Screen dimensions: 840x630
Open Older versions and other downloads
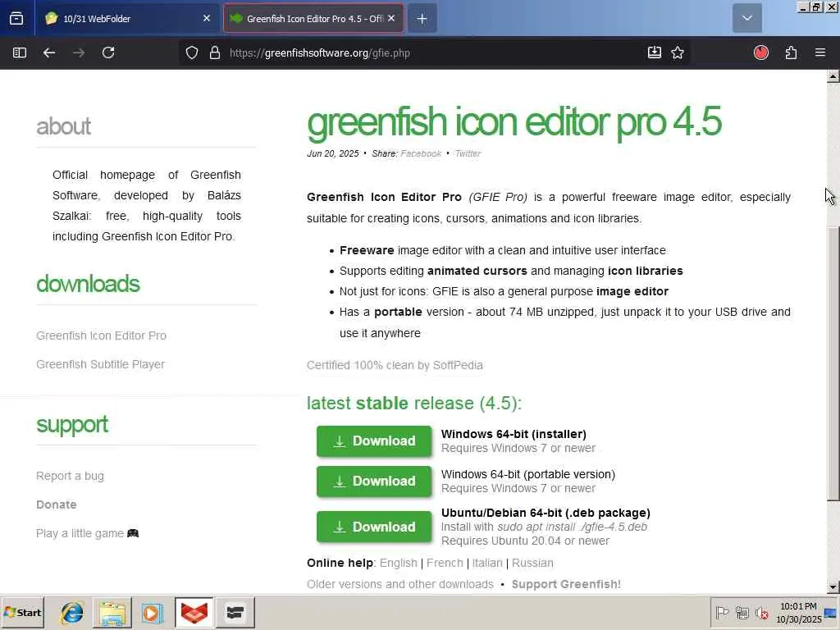[x=400, y=584]
